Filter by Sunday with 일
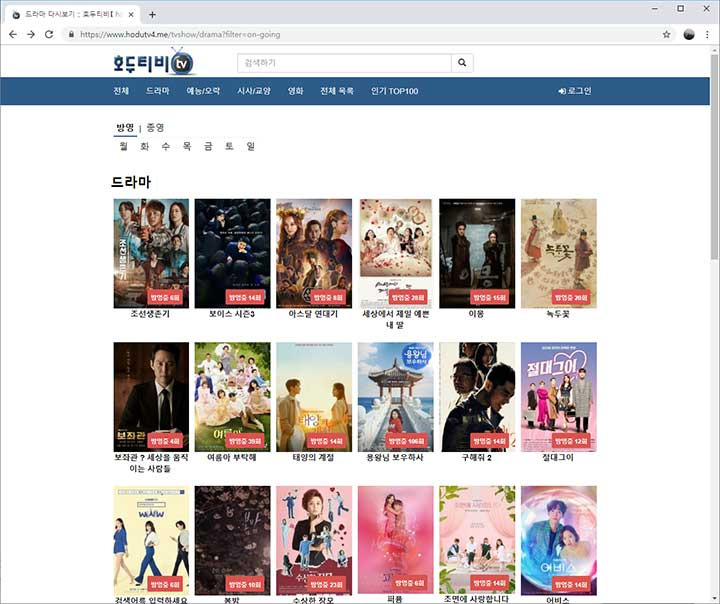The width and height of the screenshot is (720, 604). point(250,147)
